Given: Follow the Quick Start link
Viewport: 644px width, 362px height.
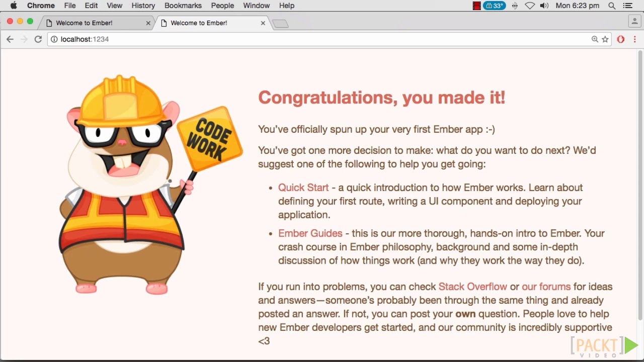Looking at the screenshot, I should (x=303, y=188).
